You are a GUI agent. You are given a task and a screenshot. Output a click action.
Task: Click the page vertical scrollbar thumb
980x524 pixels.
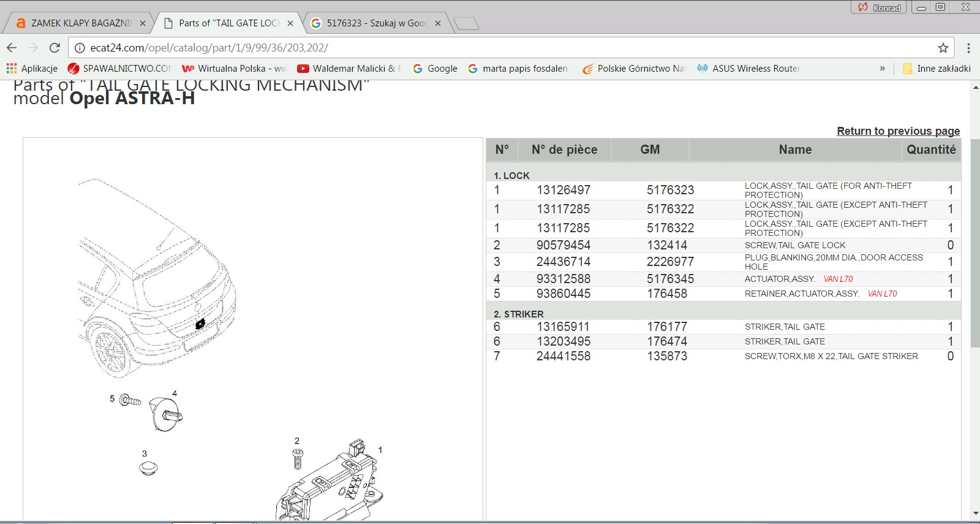(975, 245)
